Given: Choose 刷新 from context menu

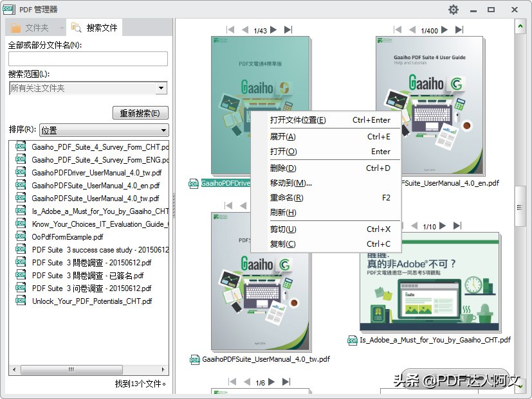Looking at the screenshot, I should 326,213.
